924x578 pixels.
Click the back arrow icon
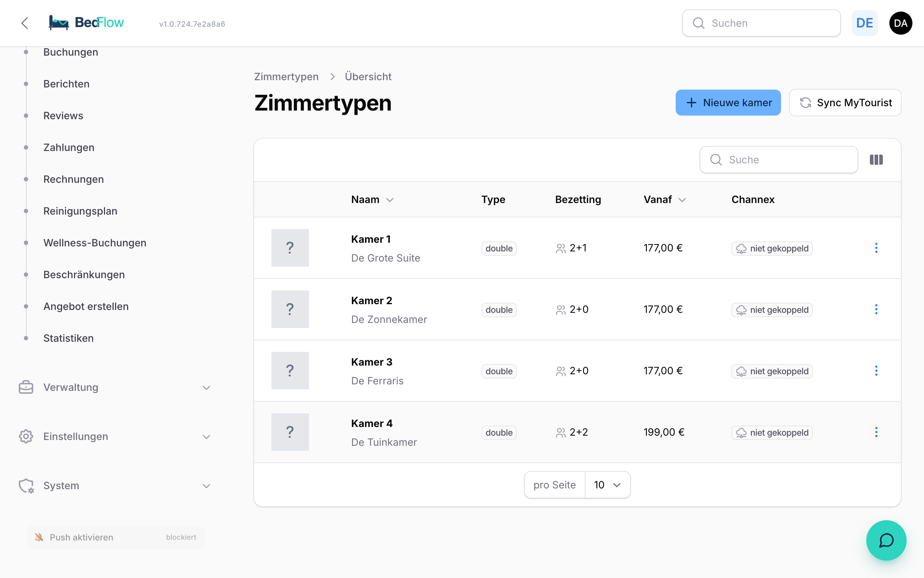[25, 23]
